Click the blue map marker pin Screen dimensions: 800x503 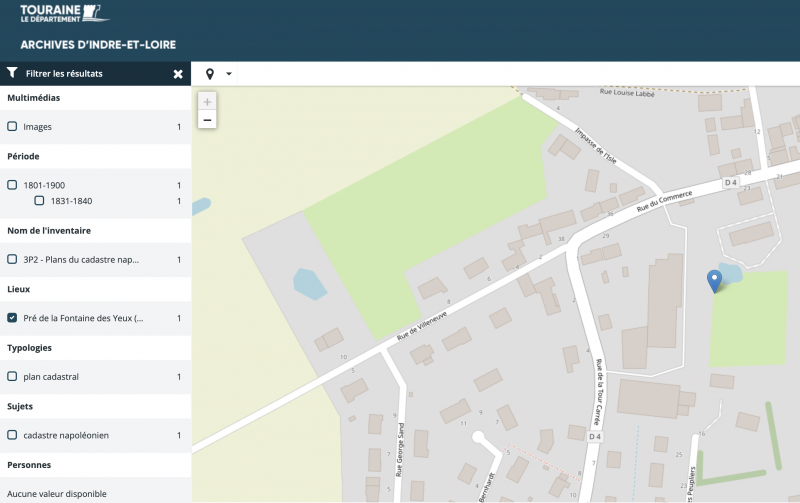tap(714, 281)
